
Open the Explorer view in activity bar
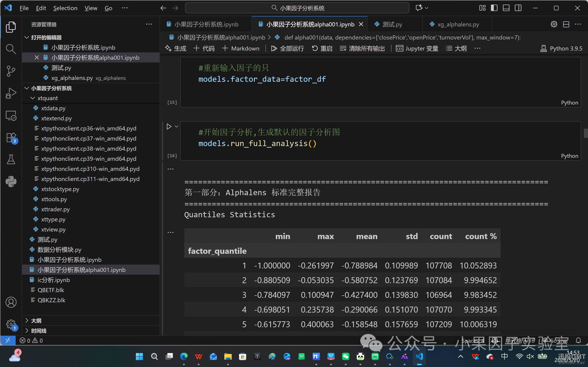11,27
